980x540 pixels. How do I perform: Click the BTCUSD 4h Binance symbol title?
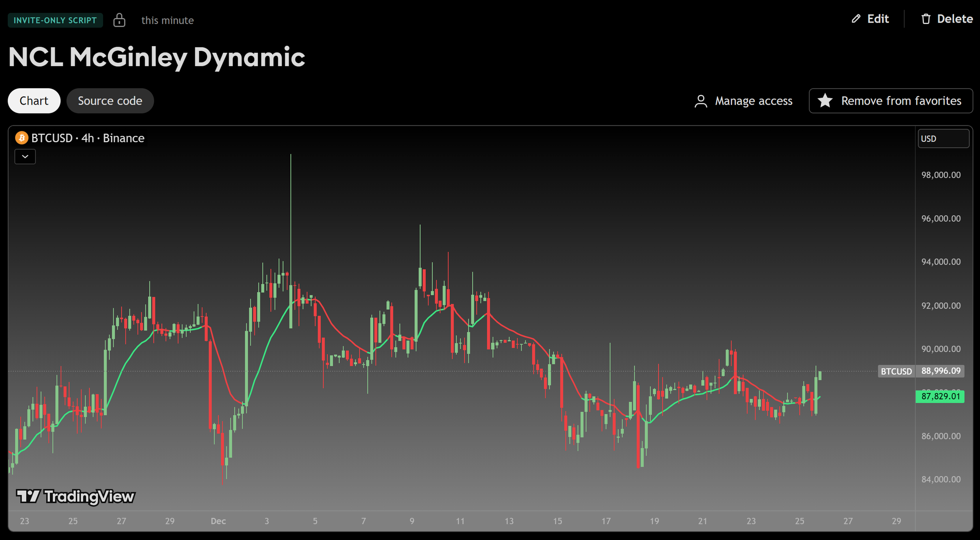pyautogui.click(x=88, y=138)
